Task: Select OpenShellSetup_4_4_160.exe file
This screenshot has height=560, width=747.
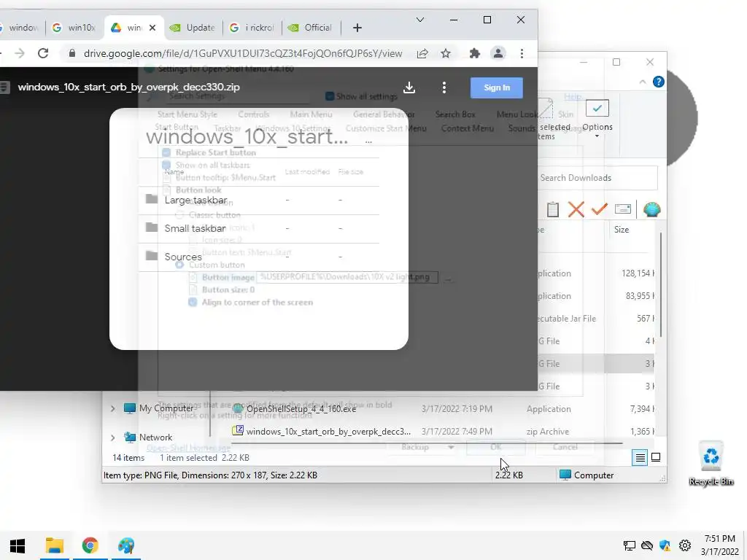Action: (301, 408)
